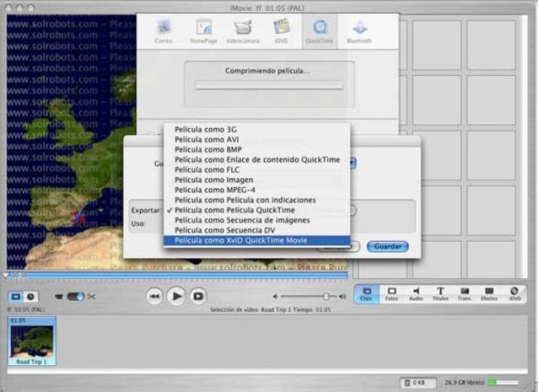538x392 pixels.
Task: Play the movie in full screen
Action: pos(198,296)
